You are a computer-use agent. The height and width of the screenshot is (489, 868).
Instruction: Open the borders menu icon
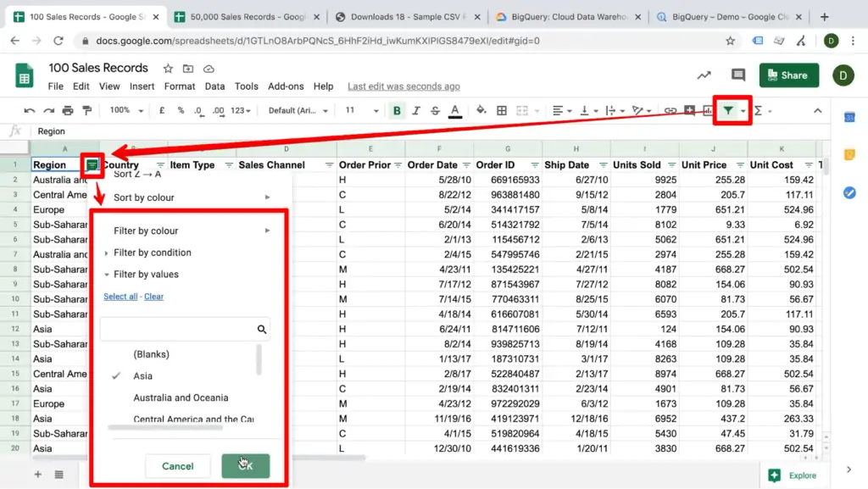click(500, 110)
